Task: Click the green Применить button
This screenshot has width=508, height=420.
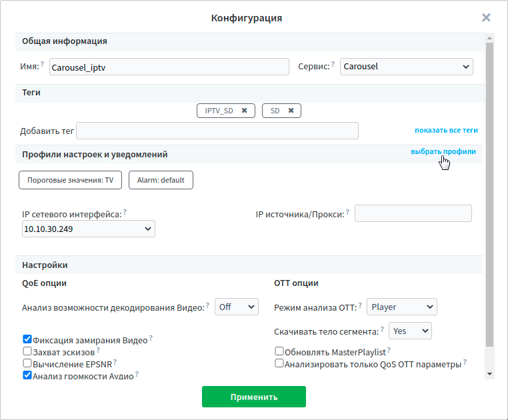Action: pyautogui.click(x=254, y=397)
